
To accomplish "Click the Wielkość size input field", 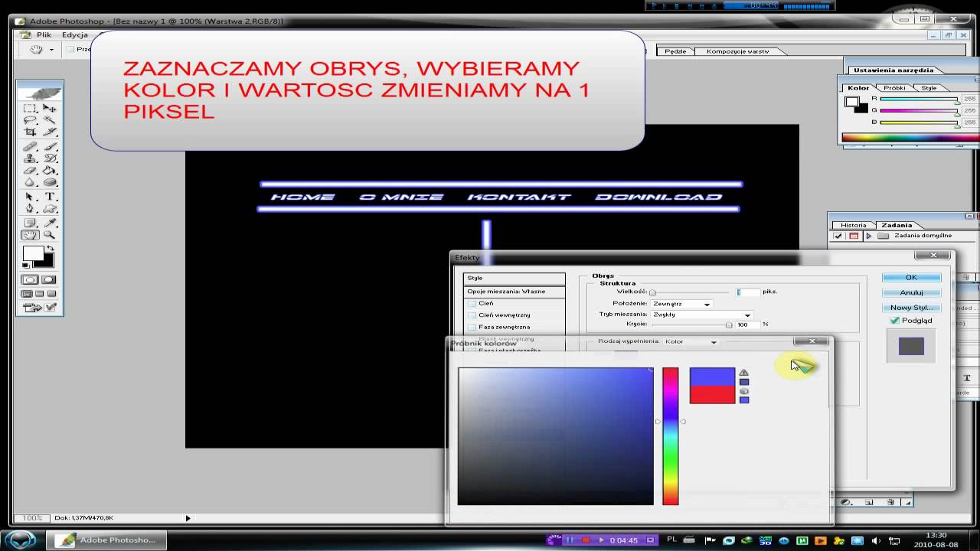I will click(x=748, y=292).
